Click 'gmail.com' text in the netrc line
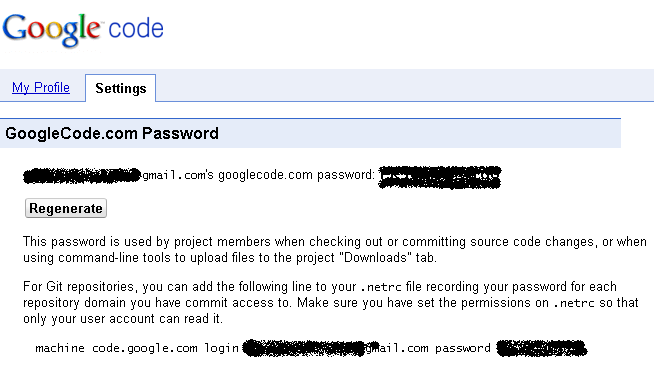 [x=397, y=348]
